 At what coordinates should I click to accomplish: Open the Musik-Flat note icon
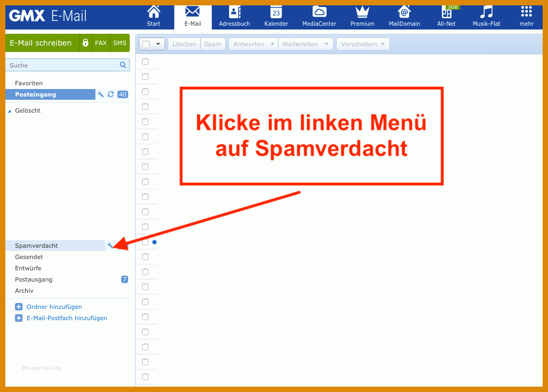pos(486,12)
